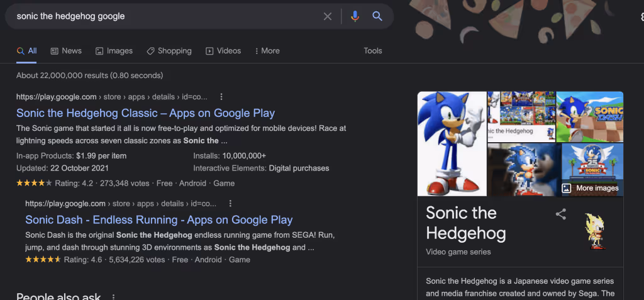This screenshot has height=300, width=644.
Task: Open the pixel Sonic movie thumbnail
Action: point(524,170)
